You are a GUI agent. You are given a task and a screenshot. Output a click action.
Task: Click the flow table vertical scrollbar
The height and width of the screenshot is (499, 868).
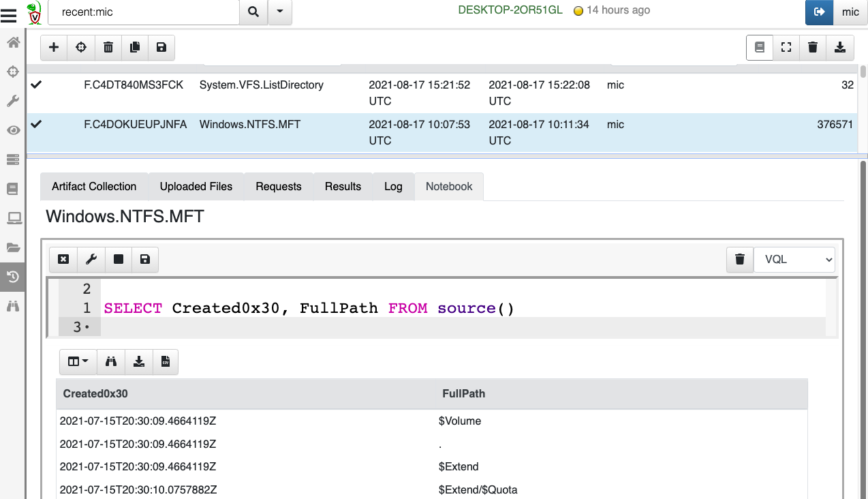tap(863, 72)
